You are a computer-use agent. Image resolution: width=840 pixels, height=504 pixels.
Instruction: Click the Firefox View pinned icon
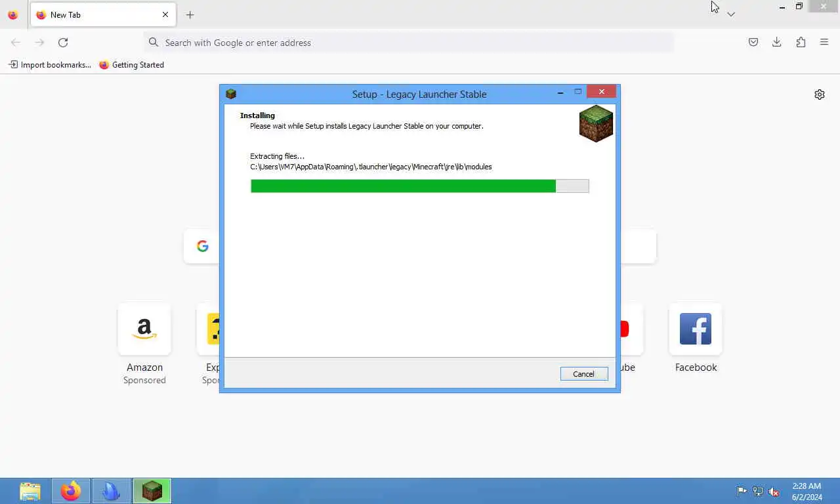coord(12,14)
